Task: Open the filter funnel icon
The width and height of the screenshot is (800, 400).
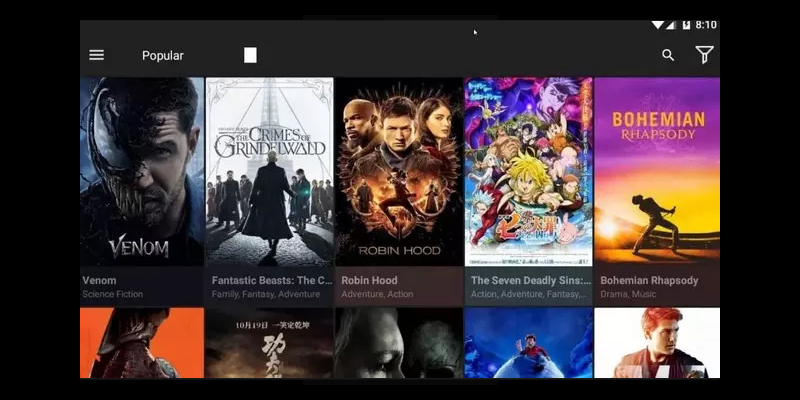Action: tap(704, 55)
